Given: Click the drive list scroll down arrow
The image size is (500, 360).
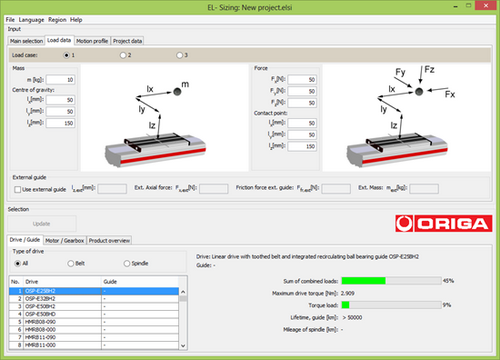Looking at the screenshot, I should click(183, 346).
